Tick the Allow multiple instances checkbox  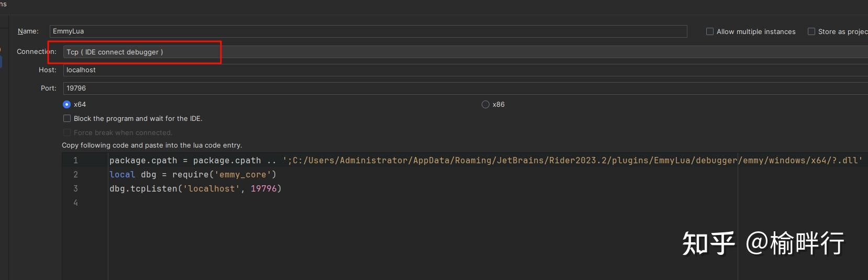coord(710,32)
